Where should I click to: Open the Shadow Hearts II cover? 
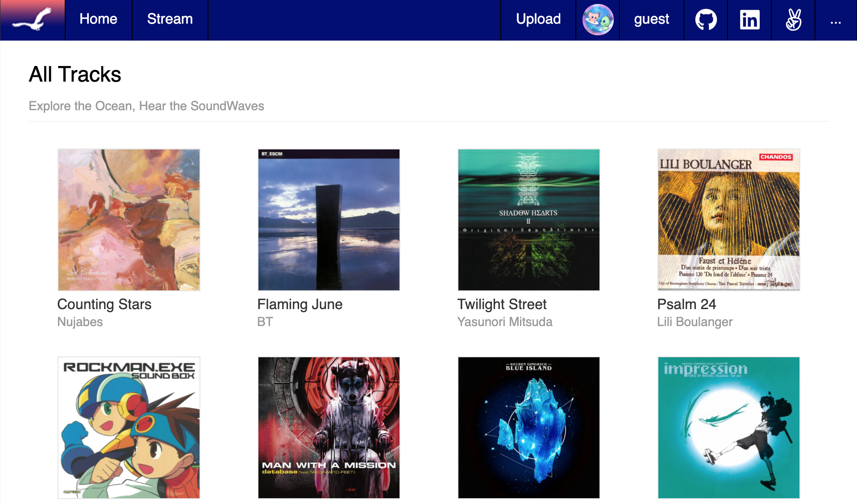(529, 220)
